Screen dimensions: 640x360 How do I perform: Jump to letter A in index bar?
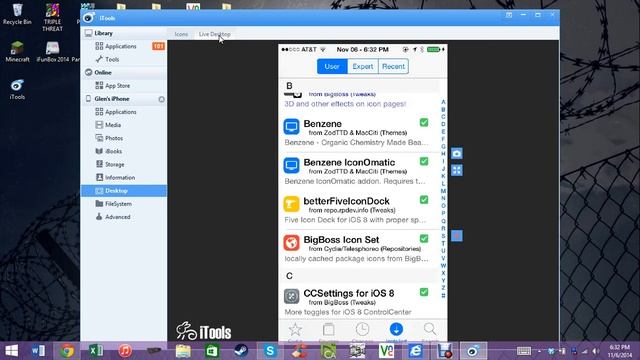pyautogui.click(x=443, y=102)
